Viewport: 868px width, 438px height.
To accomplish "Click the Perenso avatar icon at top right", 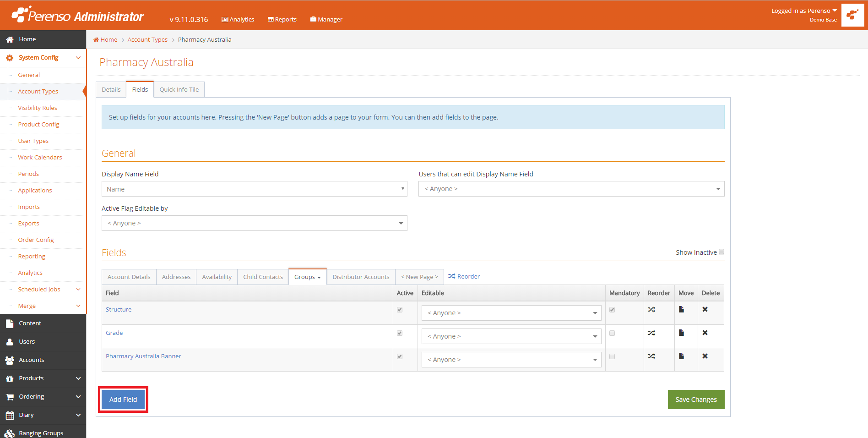I will (852, 15).
